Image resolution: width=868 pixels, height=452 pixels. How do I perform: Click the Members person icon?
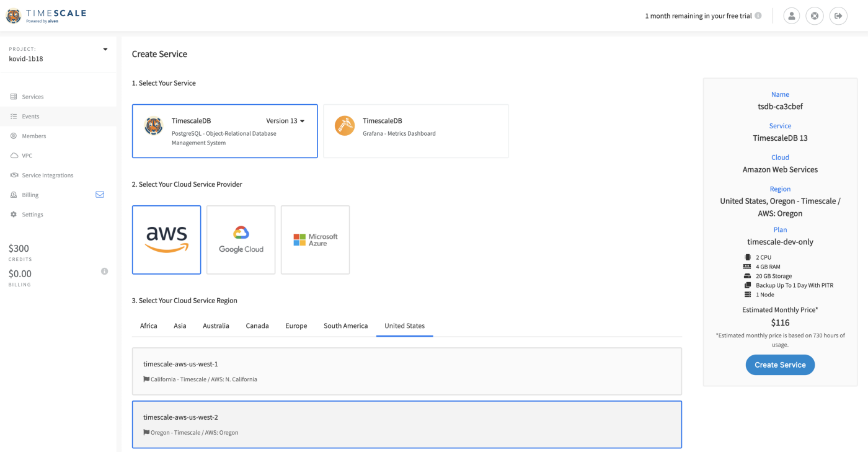click(14, 136)
